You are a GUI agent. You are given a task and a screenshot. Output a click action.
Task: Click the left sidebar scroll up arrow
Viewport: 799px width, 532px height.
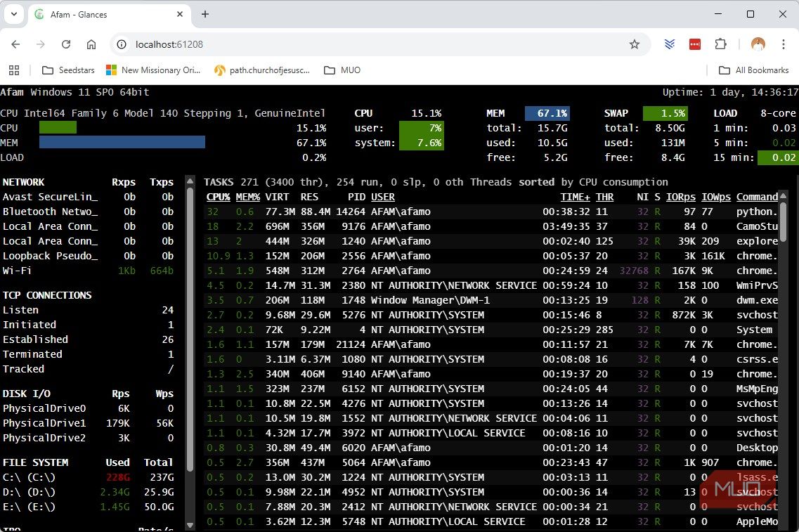[x=190, y=181]
